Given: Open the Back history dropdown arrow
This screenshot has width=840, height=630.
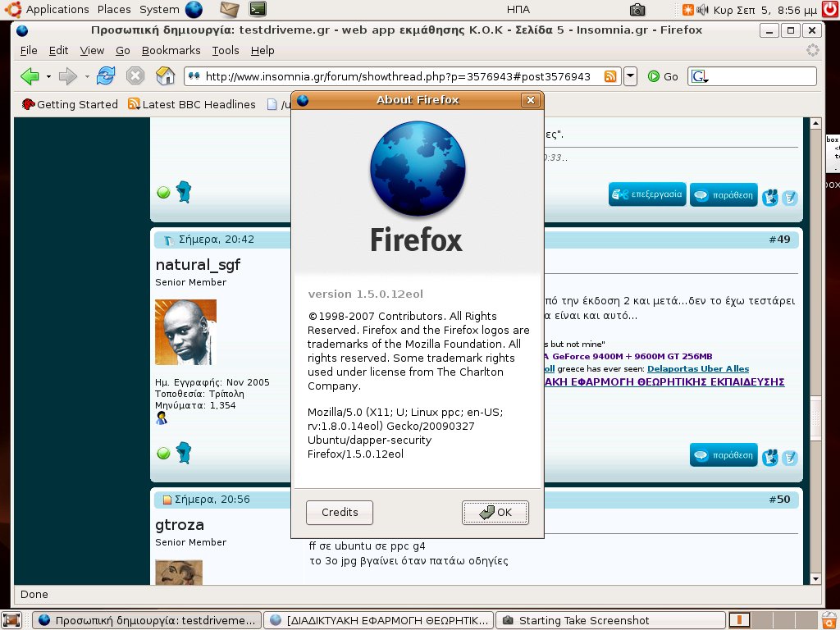Looking at the screenshot, I should (48, 76).
